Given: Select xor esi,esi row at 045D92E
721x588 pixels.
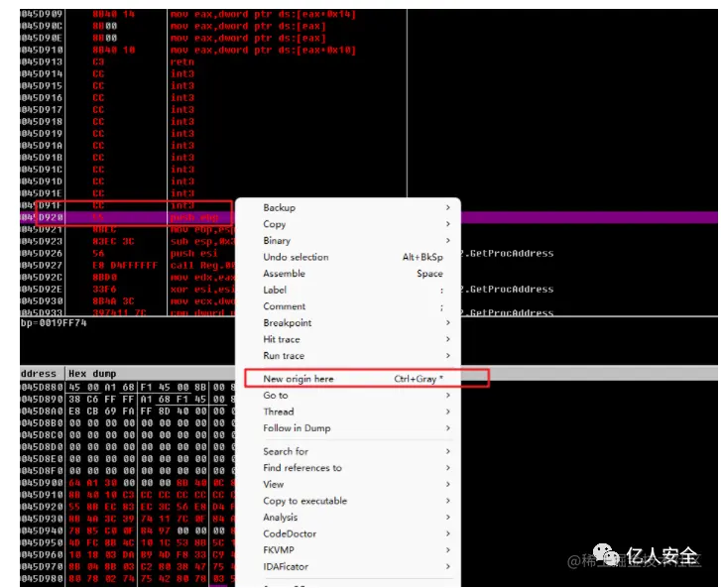Looking at the screenshot, I should point(127,290).
